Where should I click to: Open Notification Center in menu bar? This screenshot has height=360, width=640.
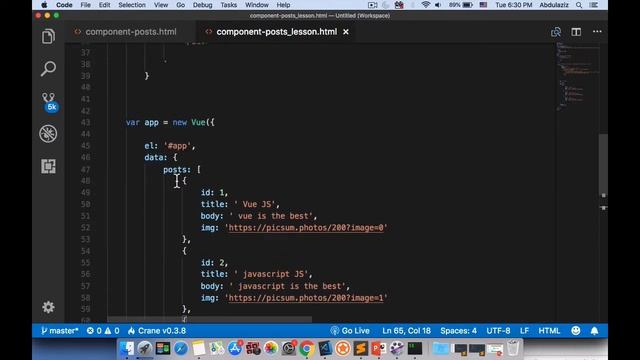click(594, 5)
